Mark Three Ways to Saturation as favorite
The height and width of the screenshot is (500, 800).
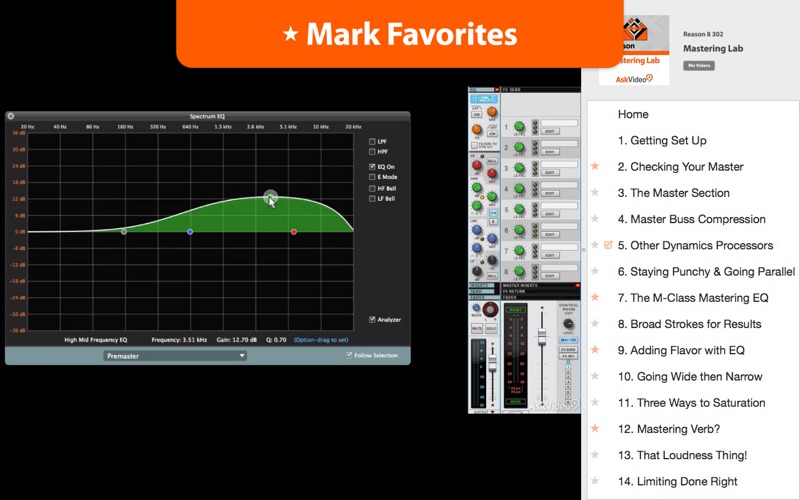tap(595, 402)
